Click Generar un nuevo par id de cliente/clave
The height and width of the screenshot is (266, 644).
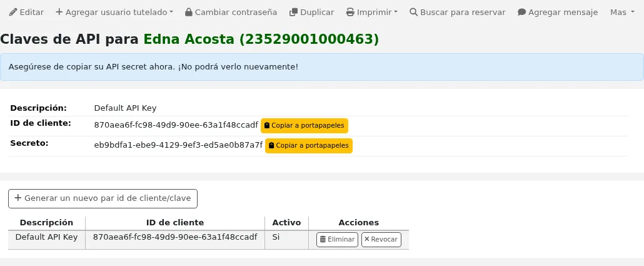coord(103,198)
